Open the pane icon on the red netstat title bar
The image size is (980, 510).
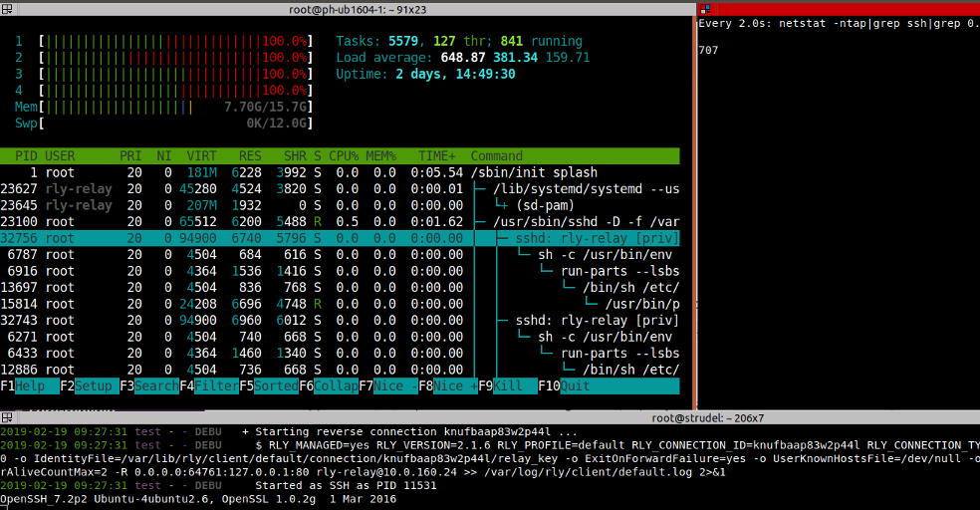(705, 9)
